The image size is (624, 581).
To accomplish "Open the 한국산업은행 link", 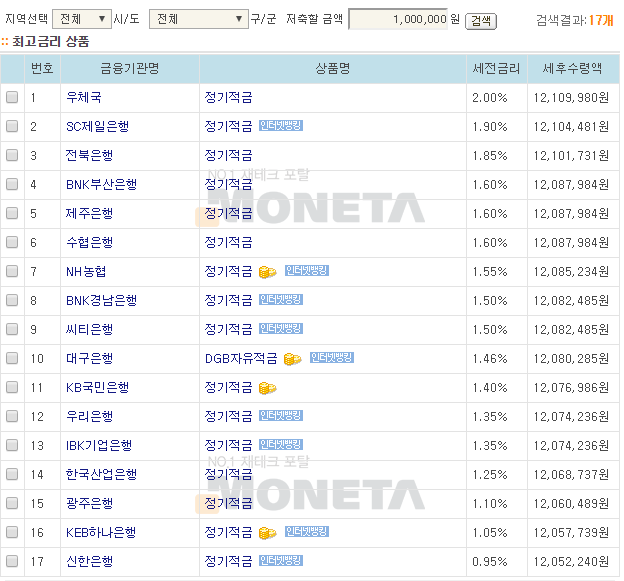I will coord(101,474).
